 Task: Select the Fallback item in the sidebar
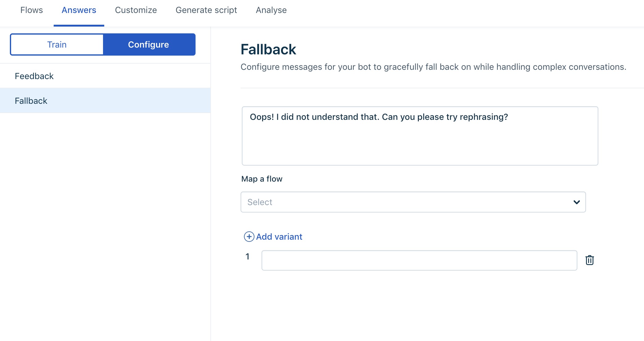coord(105,101)
